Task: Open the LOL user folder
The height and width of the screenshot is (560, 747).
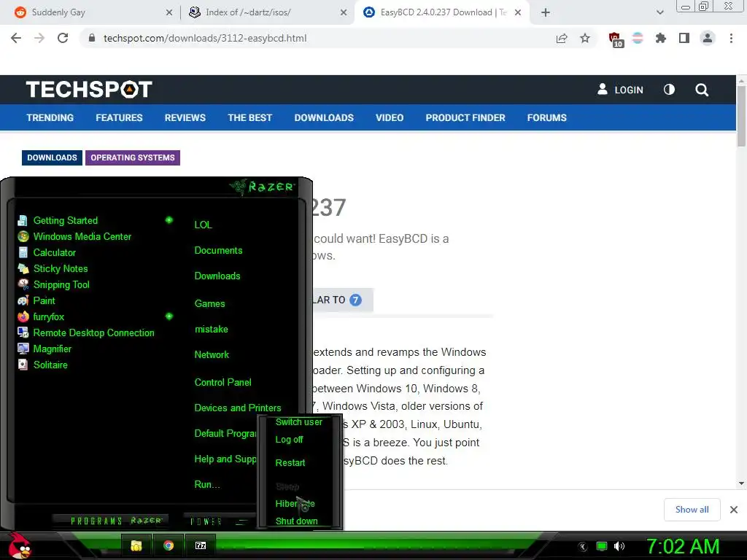Action: click(x=203, y=225)
